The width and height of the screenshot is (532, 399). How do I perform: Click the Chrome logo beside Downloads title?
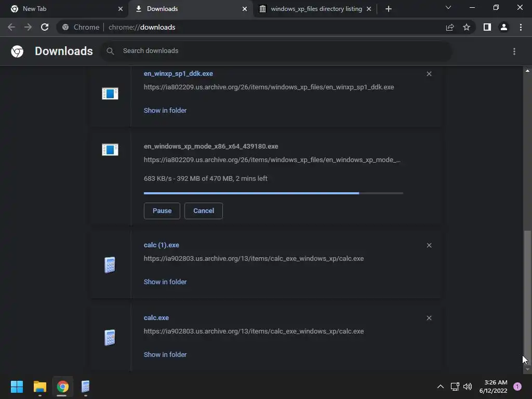click(17, 51)
